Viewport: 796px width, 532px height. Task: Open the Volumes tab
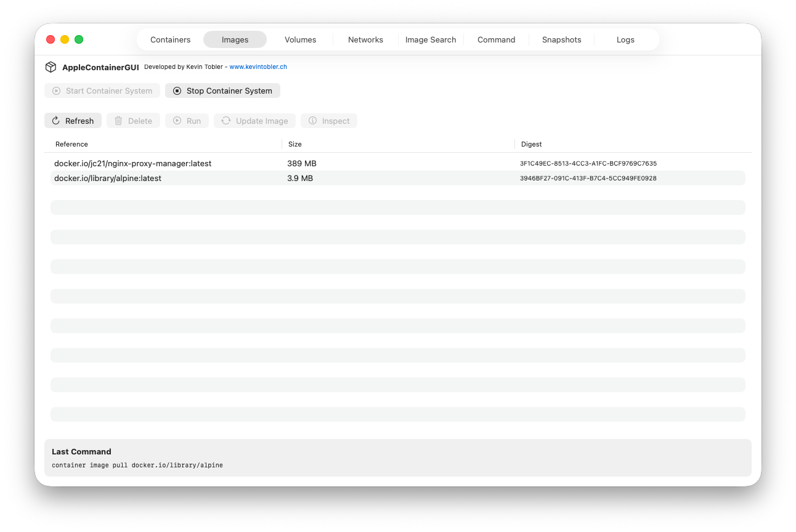pyautogui.click(x=300, y=39)
